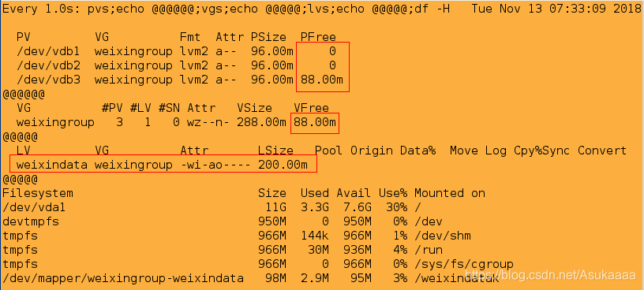
Task: Select logical volume name 'weixindata'
Action: (x=52, y=165)
